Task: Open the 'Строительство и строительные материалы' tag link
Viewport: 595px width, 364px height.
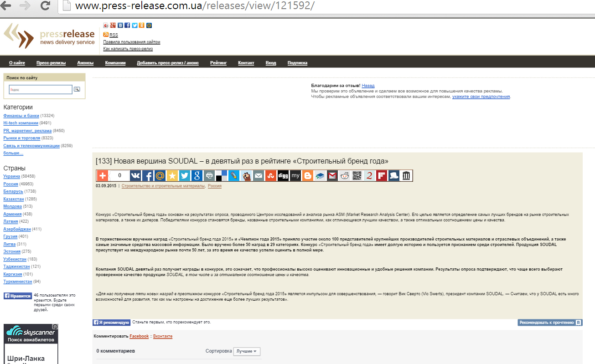Action: [x=163, y=186]
